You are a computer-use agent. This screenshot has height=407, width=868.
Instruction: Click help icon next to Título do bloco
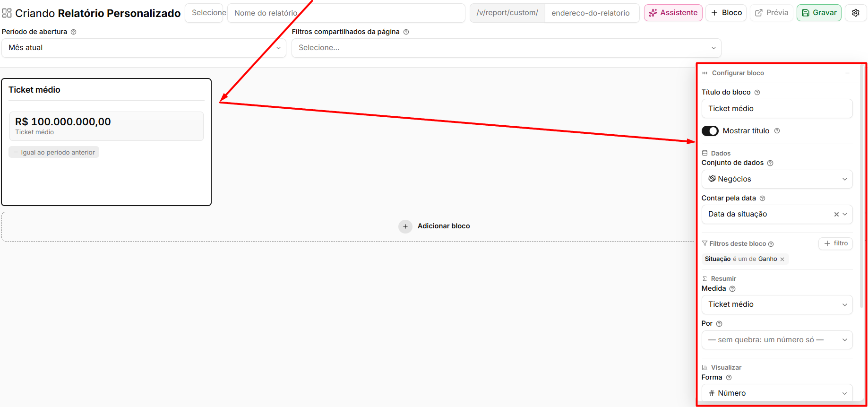[757, 93]
